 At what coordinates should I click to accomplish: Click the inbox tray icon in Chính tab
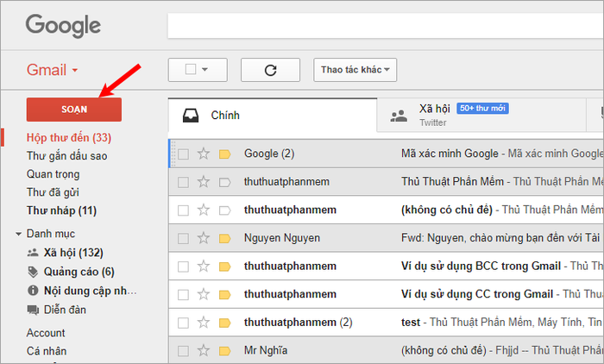tap(191, 116)
